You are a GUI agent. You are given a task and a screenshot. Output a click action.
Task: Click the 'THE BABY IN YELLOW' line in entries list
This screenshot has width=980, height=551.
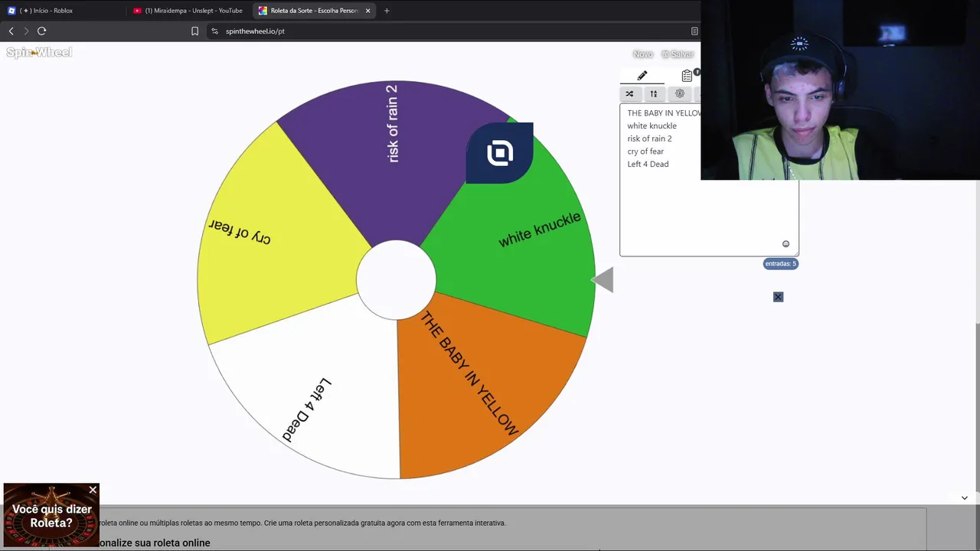click(664, 113)
